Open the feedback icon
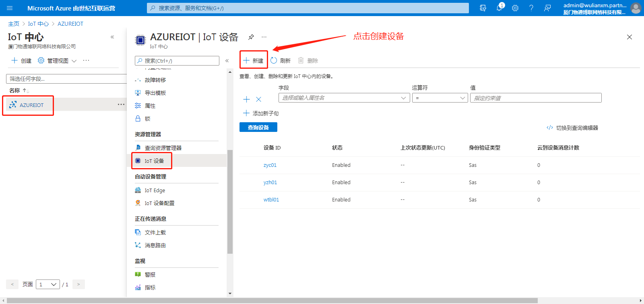 tap(547, 8)
